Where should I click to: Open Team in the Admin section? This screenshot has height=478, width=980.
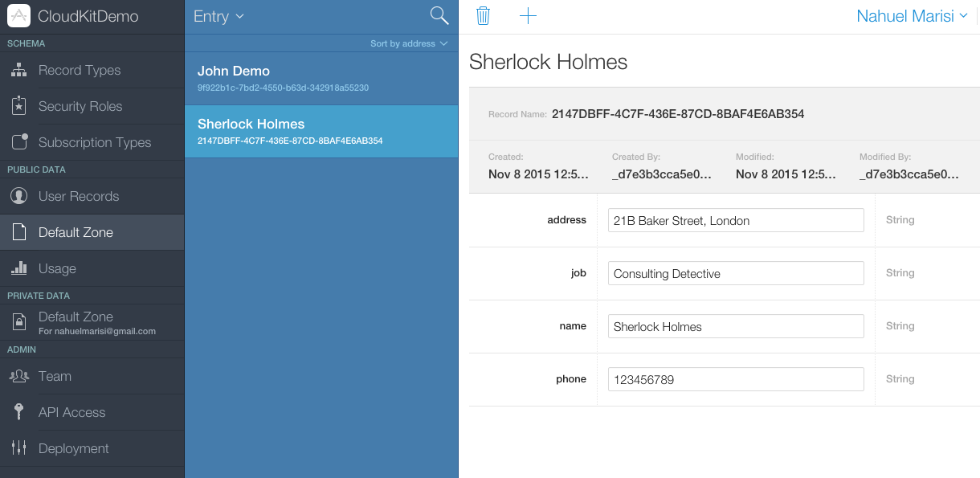pyautogui.click(x=92, y=376)
